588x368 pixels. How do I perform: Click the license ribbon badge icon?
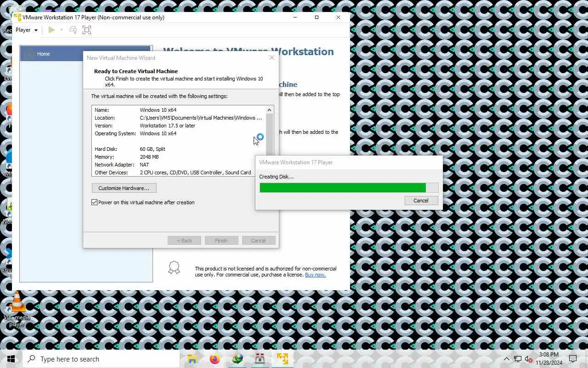coord(174,268)
